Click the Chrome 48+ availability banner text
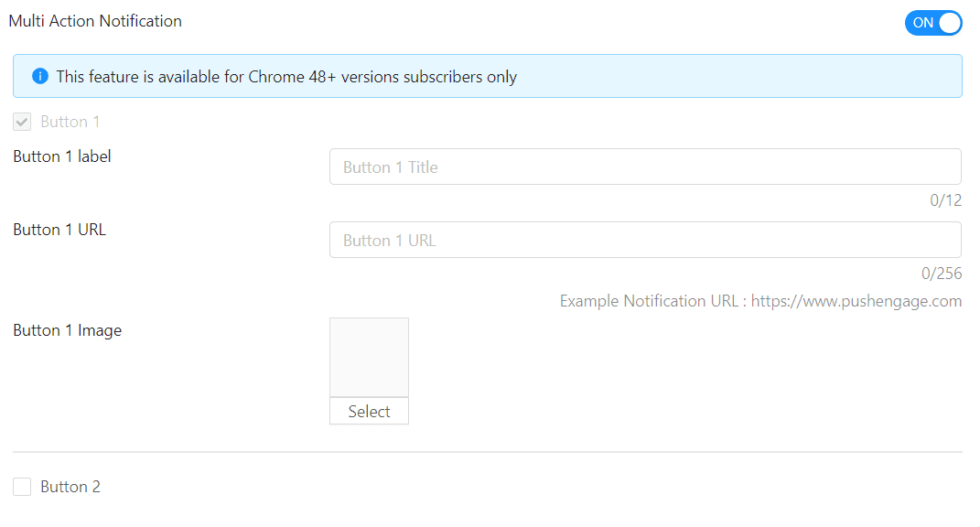Viewport: 980px width, 527px height. (286, 77)
